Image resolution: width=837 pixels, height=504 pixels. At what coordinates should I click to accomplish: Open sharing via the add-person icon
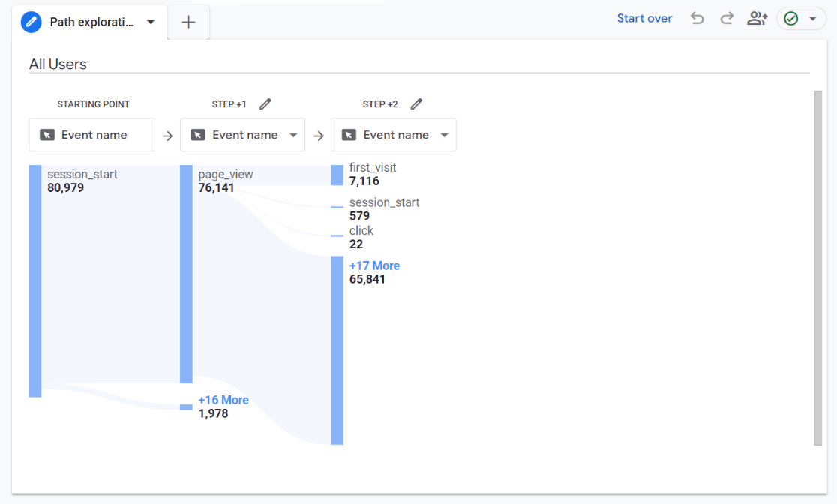(x=757, y=18)
